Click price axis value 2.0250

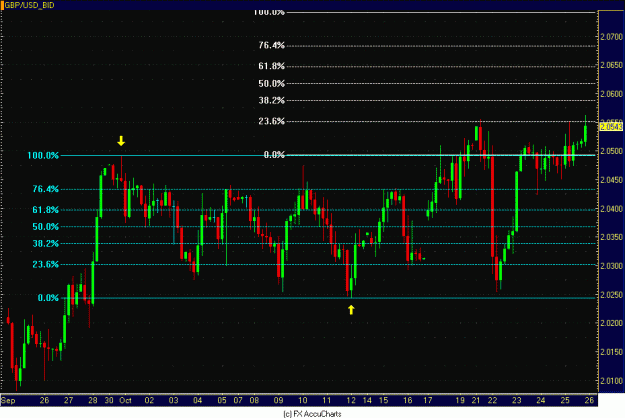(611, 295)
